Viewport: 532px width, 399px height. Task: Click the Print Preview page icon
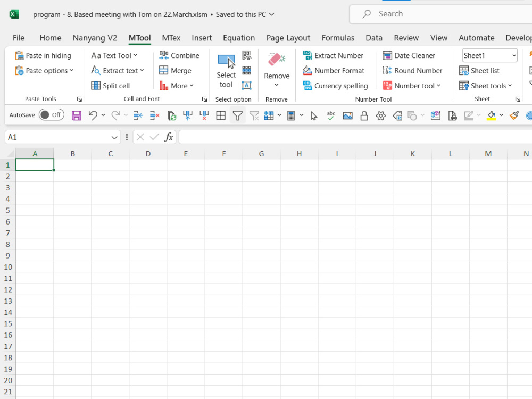coord(452,115)
